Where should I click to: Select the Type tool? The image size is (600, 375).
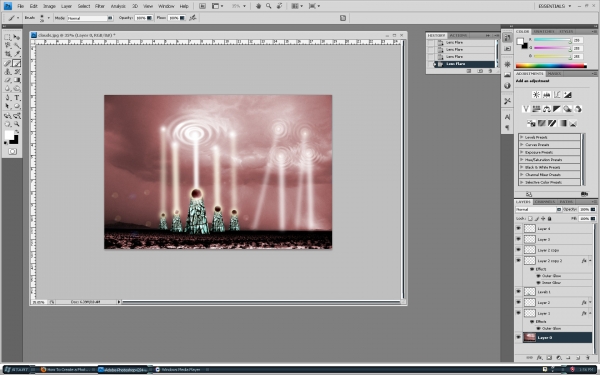[x=17, y=98]
